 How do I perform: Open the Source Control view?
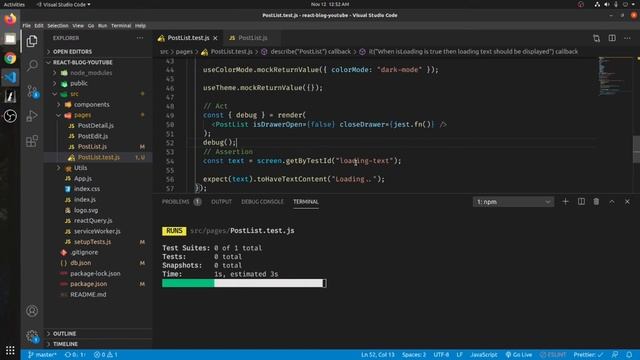[x=32, y=91]
